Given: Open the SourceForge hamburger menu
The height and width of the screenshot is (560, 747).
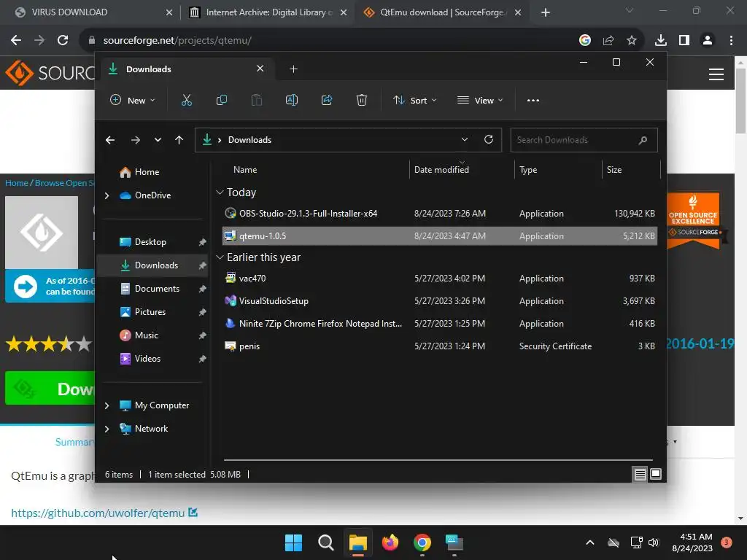Looking at the screenshot, I should (x=716, y=74).
